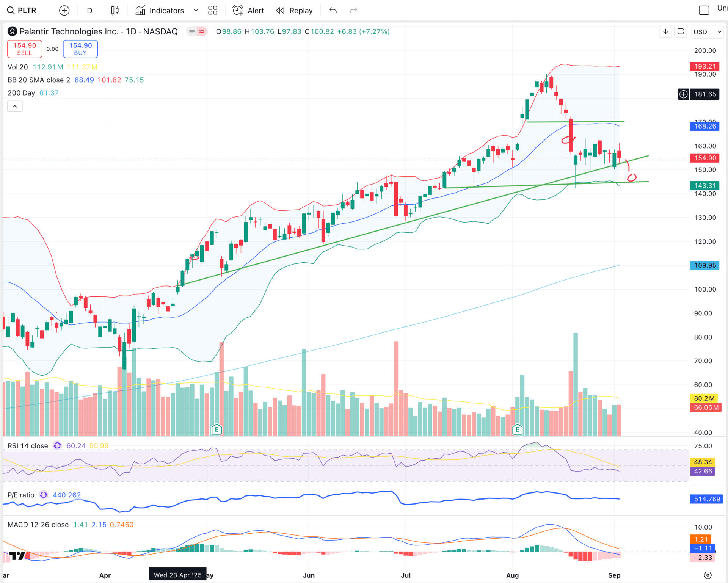Click the PLTR symbol search icon
Image resolution: width=728 pixels, height=583 pixels.
click(11, 11)
